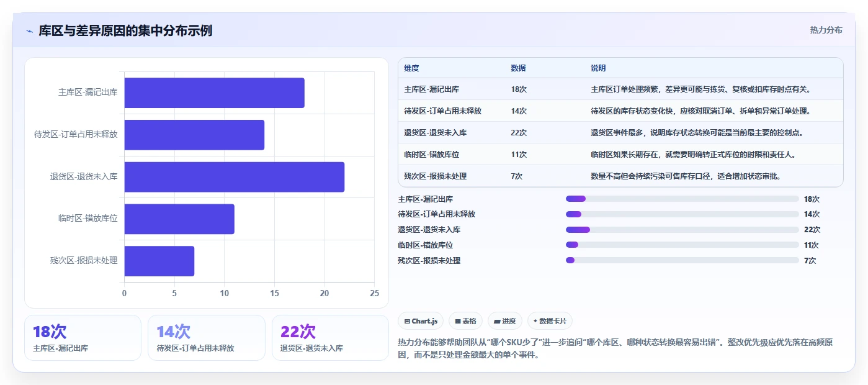Click the 7次 value next to progress bar

click(810, 261)
